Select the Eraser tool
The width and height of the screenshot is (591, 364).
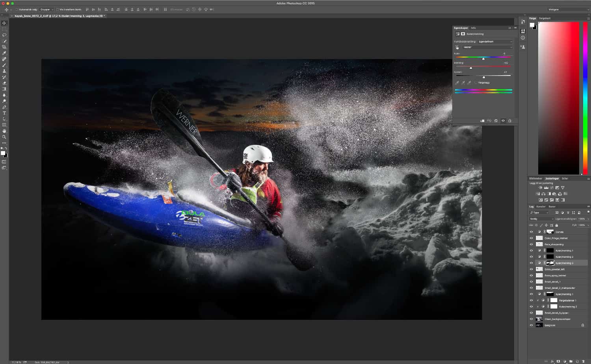[x=4, y=83]
